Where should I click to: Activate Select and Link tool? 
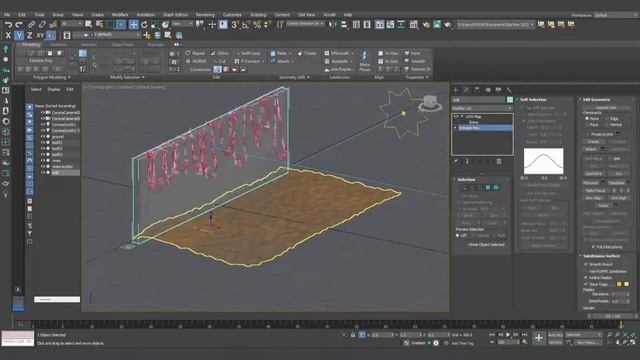coord(31,25)
